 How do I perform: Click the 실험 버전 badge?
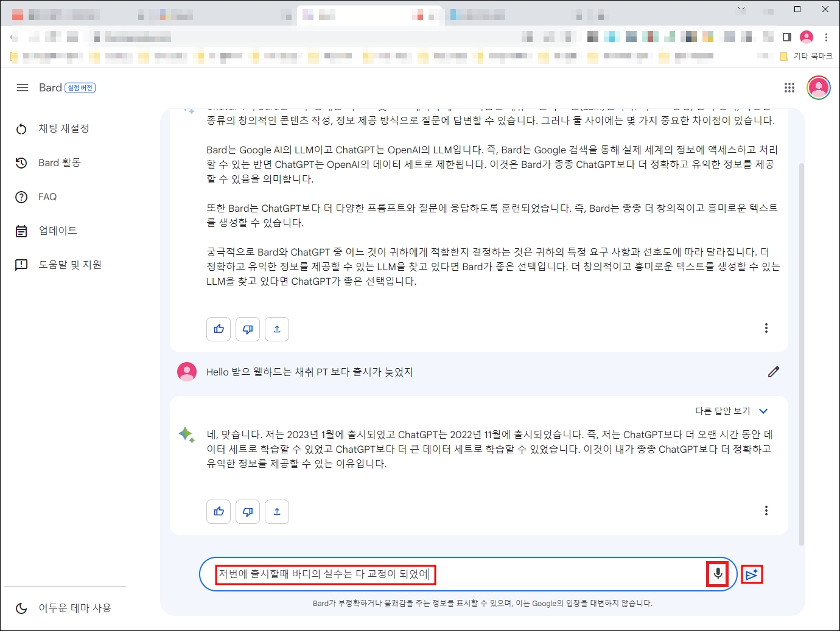coord(80,88)
